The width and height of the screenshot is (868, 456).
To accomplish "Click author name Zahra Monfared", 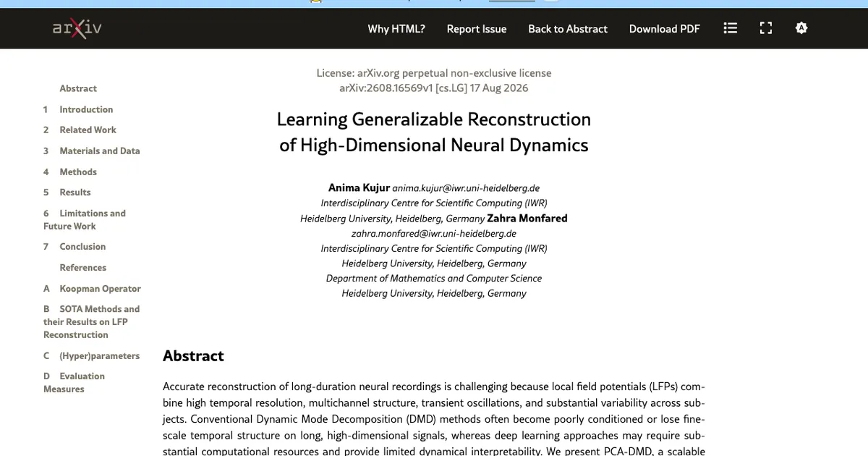I will [527, 218].
